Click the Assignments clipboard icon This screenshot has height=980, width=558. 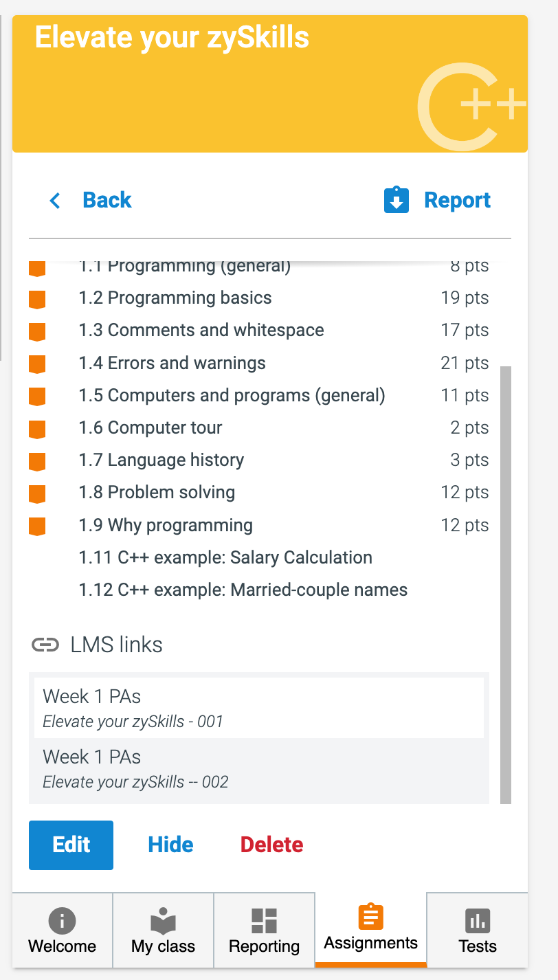point(371,917)
